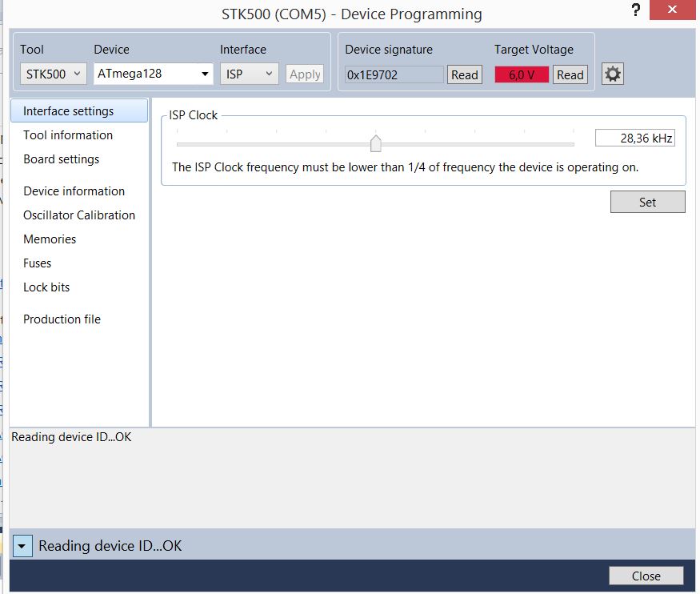Select Interface settings in sidebar

click(x=79, y=110)
